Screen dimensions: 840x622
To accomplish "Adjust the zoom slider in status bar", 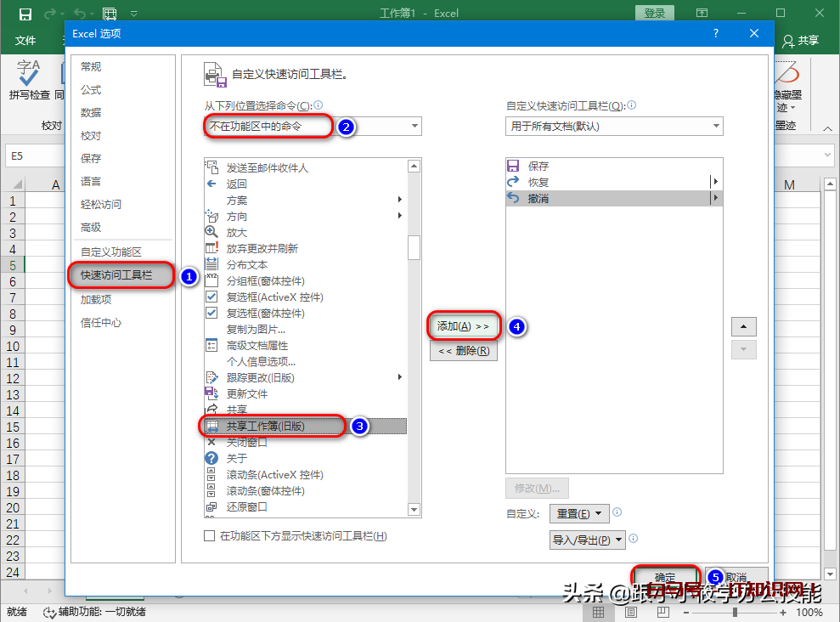I will click(735, 612).
